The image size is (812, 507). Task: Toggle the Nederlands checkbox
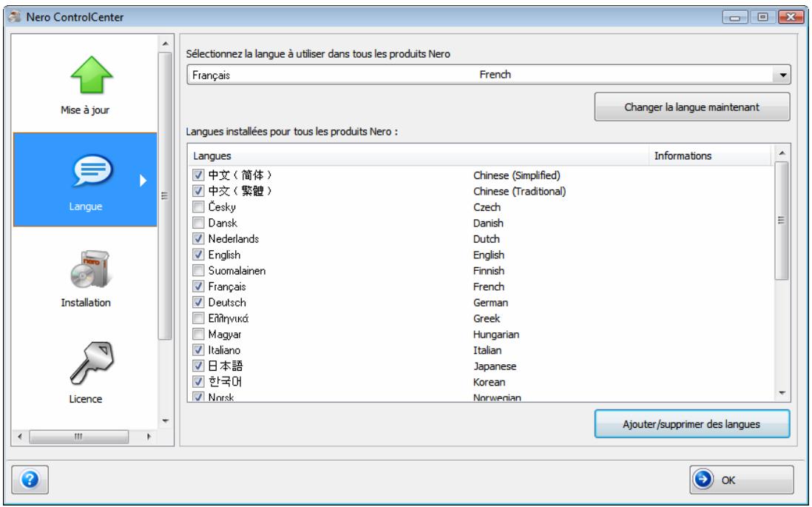tap(197, 238)
